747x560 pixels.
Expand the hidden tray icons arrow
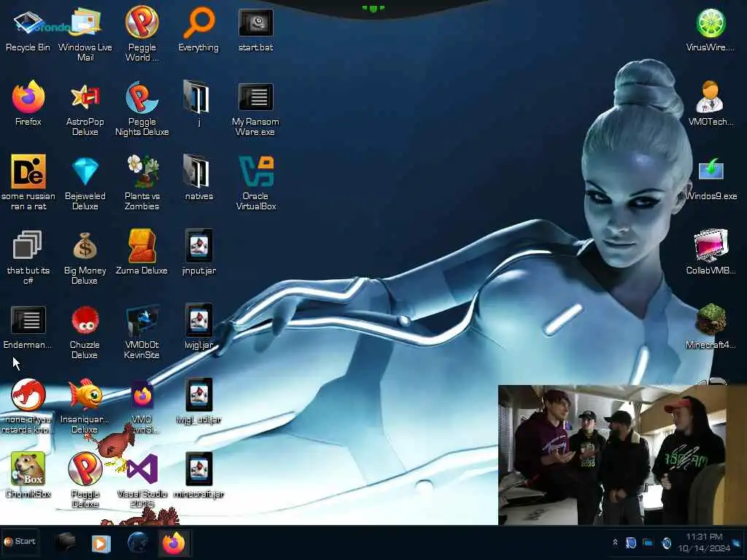615,542
